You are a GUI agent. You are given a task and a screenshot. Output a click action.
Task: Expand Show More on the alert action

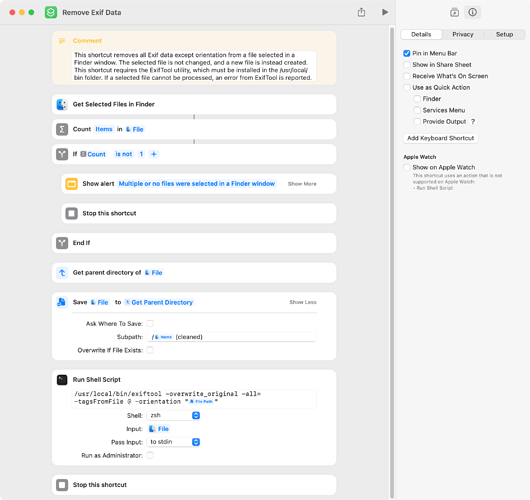(302, 184)
